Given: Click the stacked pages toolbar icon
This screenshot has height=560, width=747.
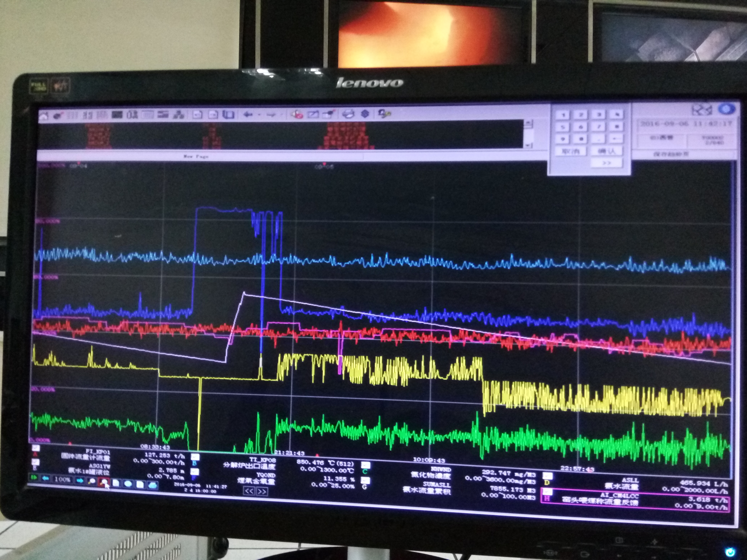Looking at the screenshot, I should coord(229,115).
